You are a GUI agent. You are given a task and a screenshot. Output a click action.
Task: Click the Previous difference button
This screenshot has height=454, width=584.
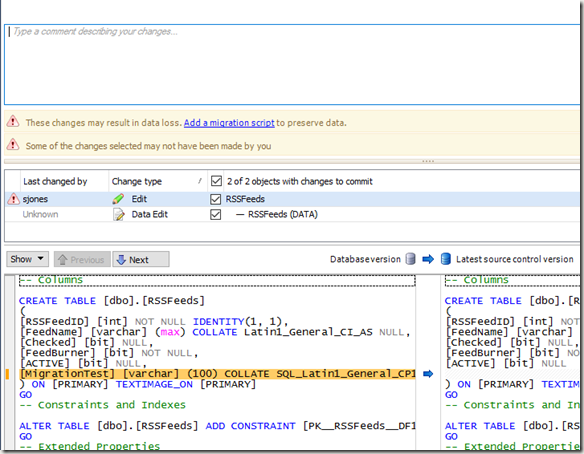pos(82,259)
